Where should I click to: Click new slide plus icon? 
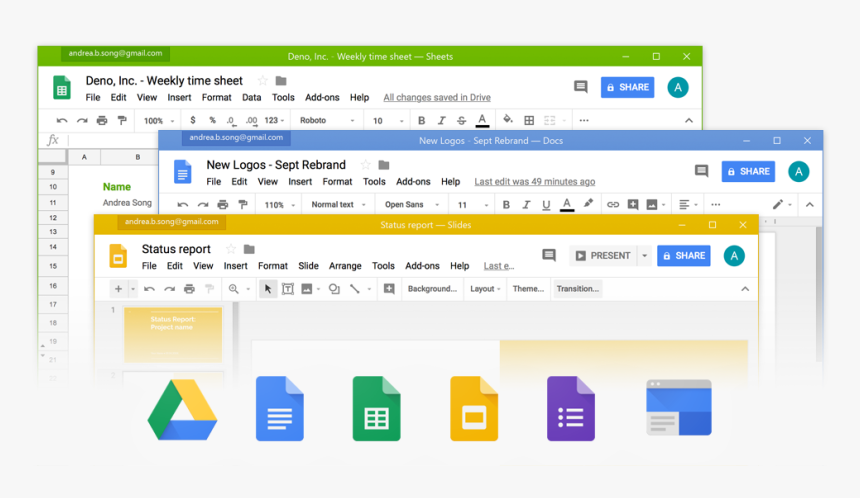118,289
